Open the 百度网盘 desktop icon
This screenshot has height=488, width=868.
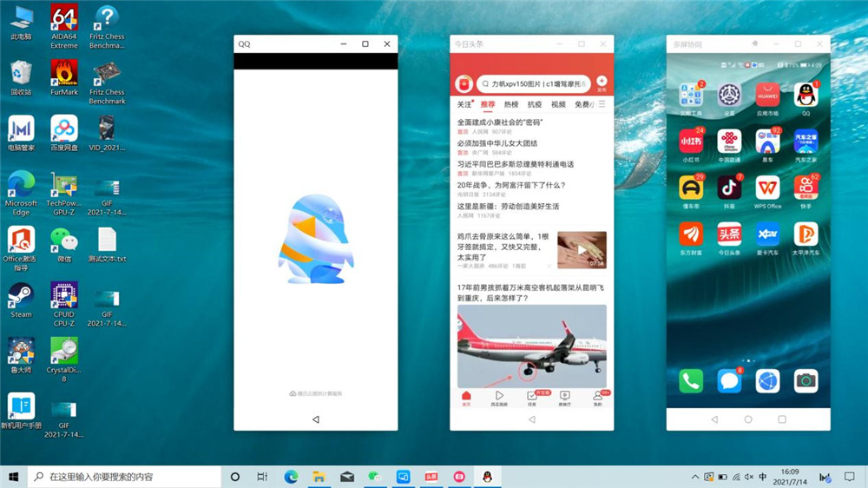pos(64,133)
